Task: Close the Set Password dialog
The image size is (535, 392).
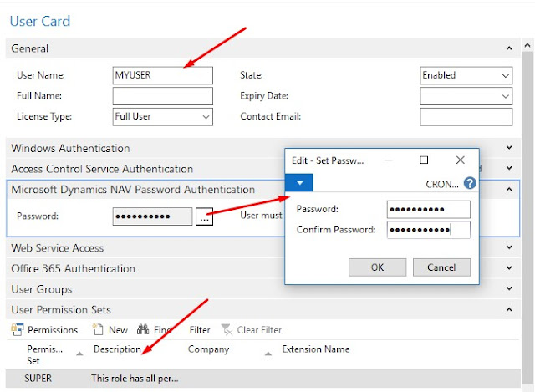Action: 460,160
